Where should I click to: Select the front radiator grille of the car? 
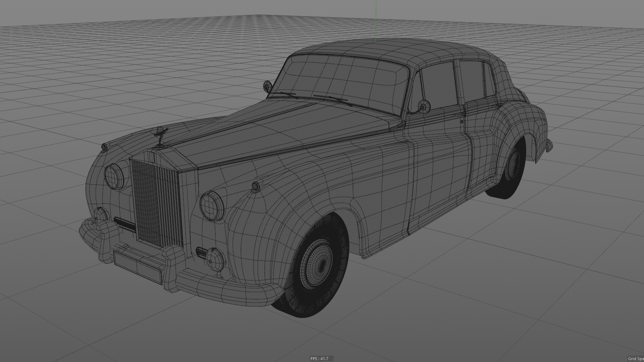[157, 203]
